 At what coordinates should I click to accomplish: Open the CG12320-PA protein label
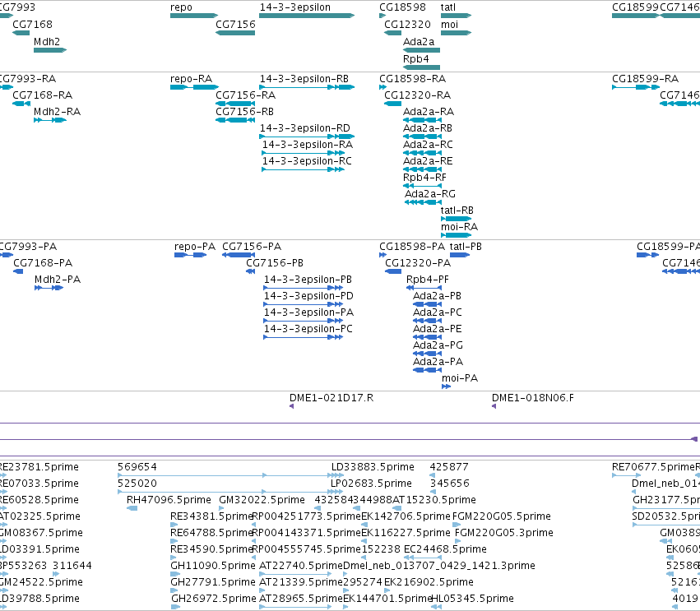418,263
